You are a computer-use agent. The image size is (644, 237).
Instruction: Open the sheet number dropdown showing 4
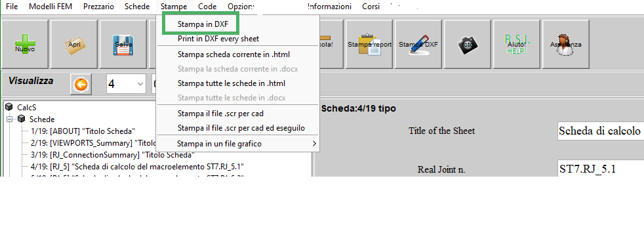tap(126, 84)
